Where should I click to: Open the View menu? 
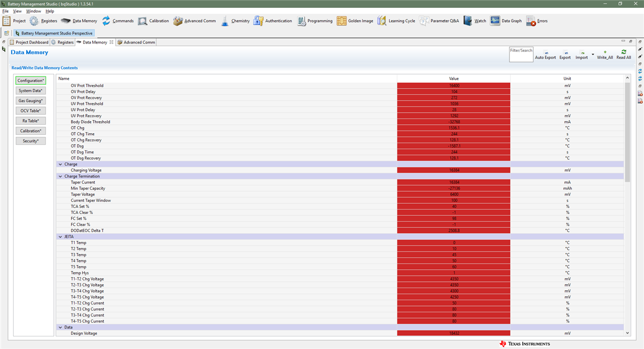[17, 11]
